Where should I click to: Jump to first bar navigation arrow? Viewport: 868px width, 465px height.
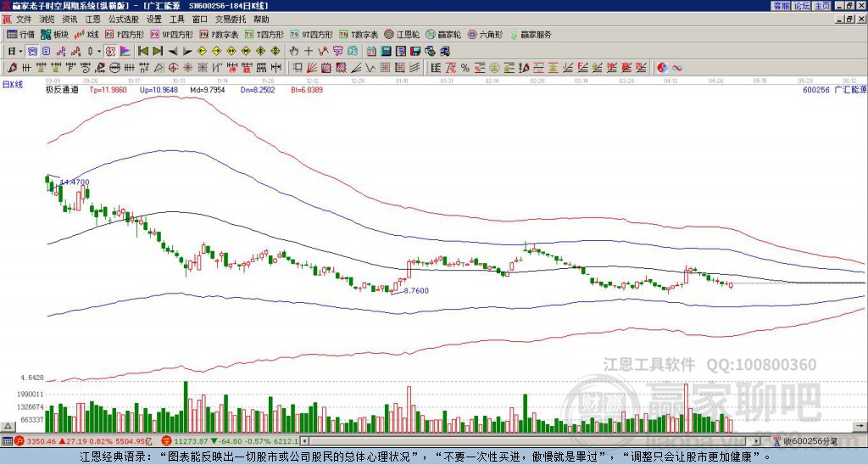[x=142, y=51]
